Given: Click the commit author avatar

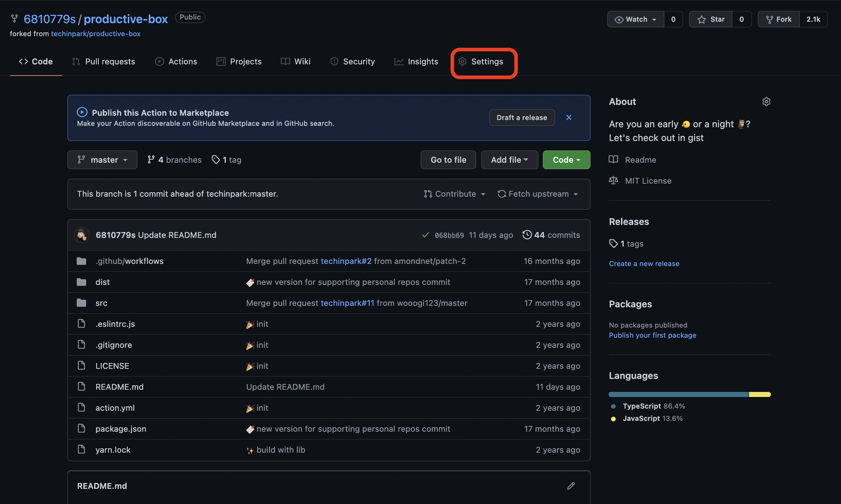Looking at the screenshot, I should coord(82,235).
